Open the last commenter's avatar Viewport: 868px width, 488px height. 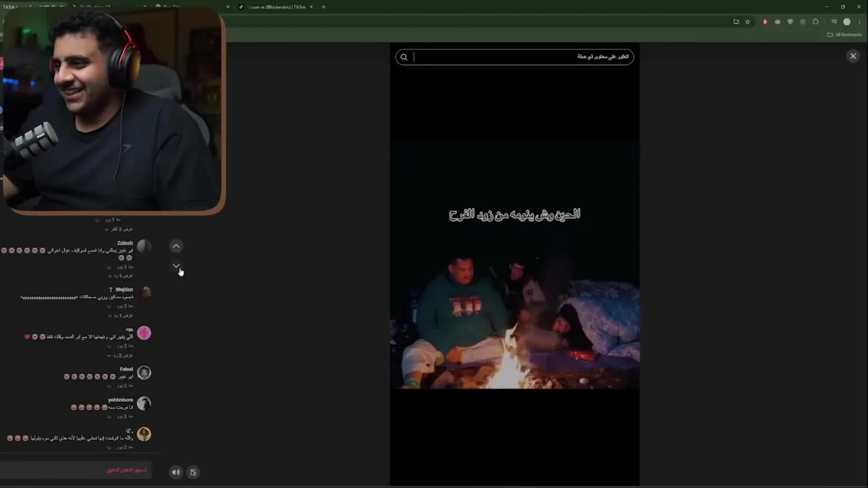click(x=144, y=434)
